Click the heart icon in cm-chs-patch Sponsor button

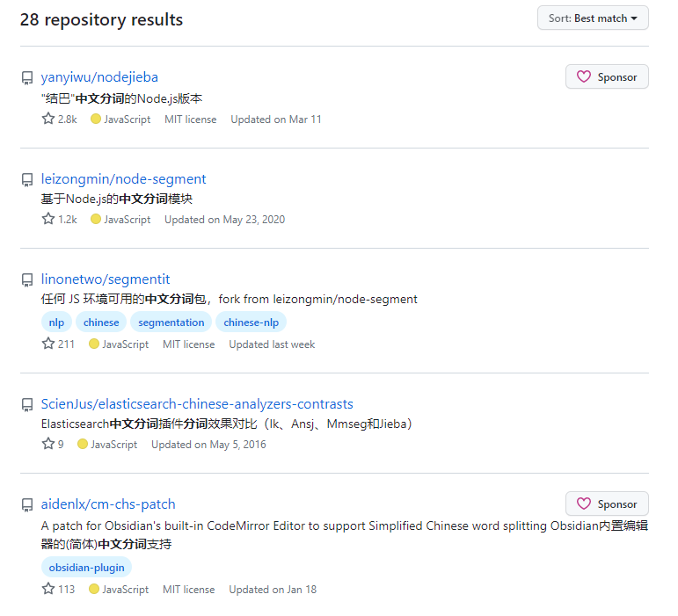coord(584,504)
